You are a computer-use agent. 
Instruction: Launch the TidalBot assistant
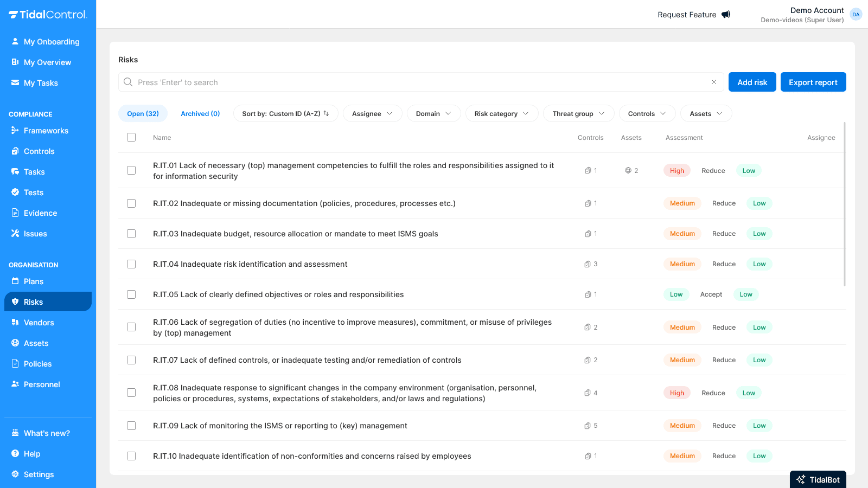(818, 479)
